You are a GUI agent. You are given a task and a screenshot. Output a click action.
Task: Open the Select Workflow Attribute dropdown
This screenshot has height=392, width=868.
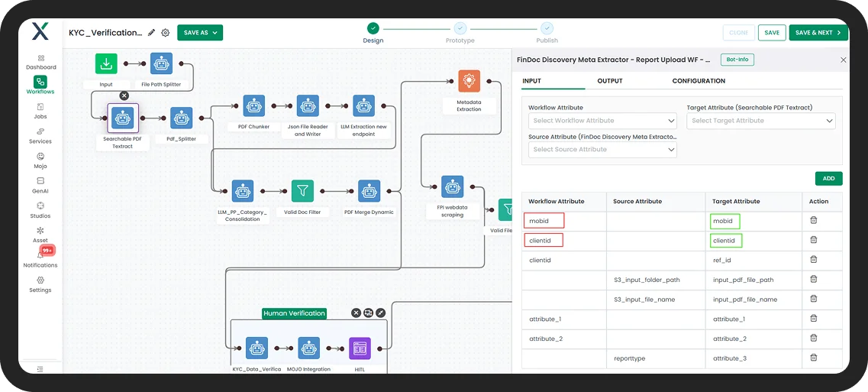pyautogui.click(x=602, y=120)
